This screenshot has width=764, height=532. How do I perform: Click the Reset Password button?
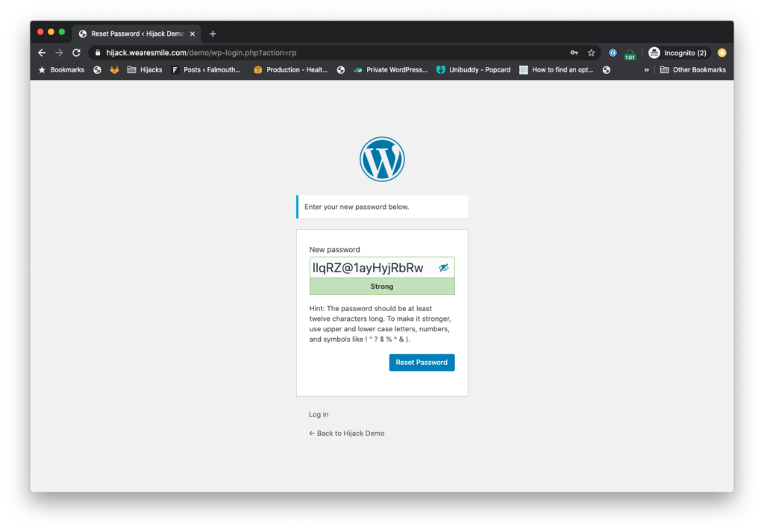pyautogui.click(x=422, y=363)
